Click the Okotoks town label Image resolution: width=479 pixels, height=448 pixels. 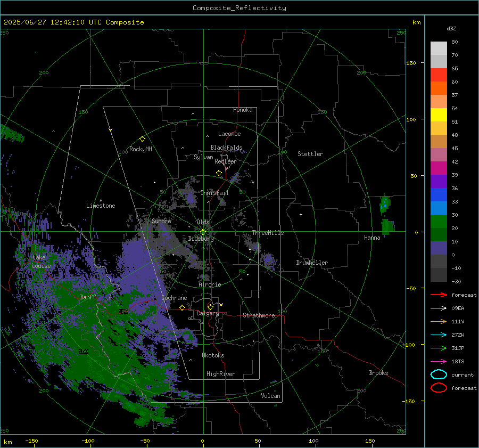pyautogui.click(x=213, y=355)
